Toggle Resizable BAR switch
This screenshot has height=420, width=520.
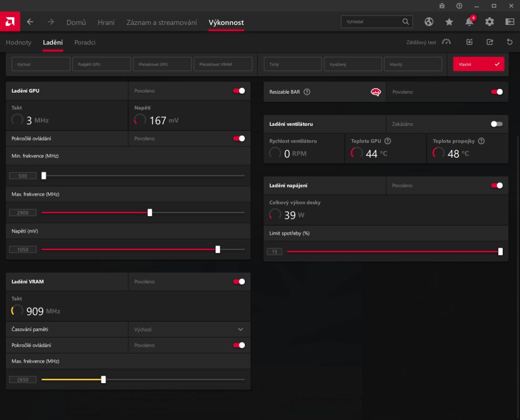pyautogui.click(x=497, y=92)
